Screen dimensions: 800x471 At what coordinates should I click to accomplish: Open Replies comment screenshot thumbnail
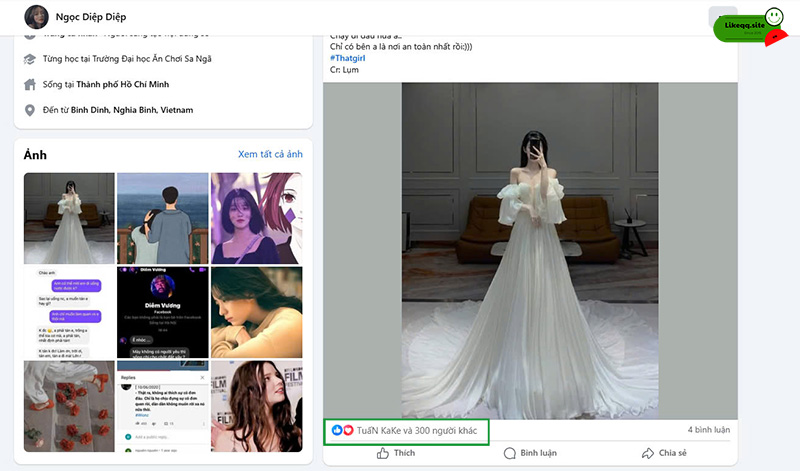coord(163,406)
